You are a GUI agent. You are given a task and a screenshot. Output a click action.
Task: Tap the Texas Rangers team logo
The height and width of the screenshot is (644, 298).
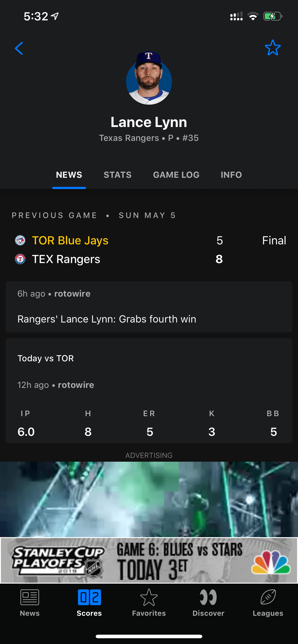[20, 259]
